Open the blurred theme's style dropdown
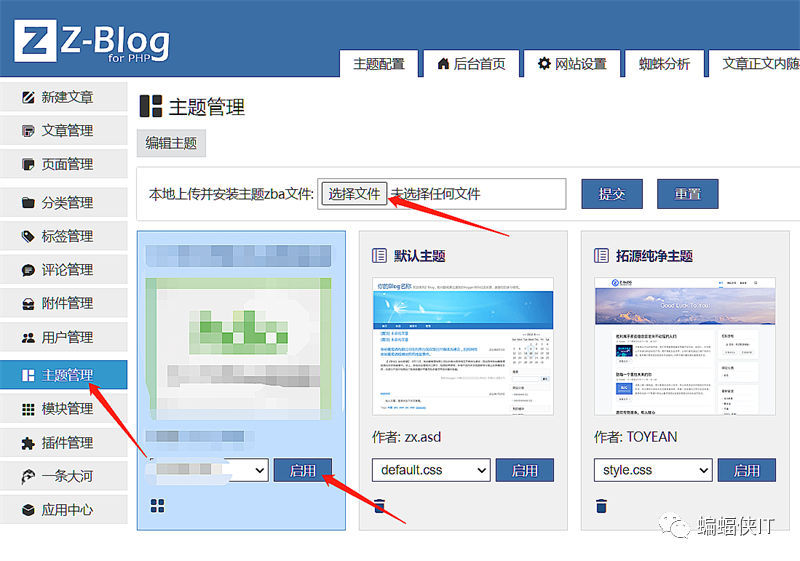 (207, 470)
